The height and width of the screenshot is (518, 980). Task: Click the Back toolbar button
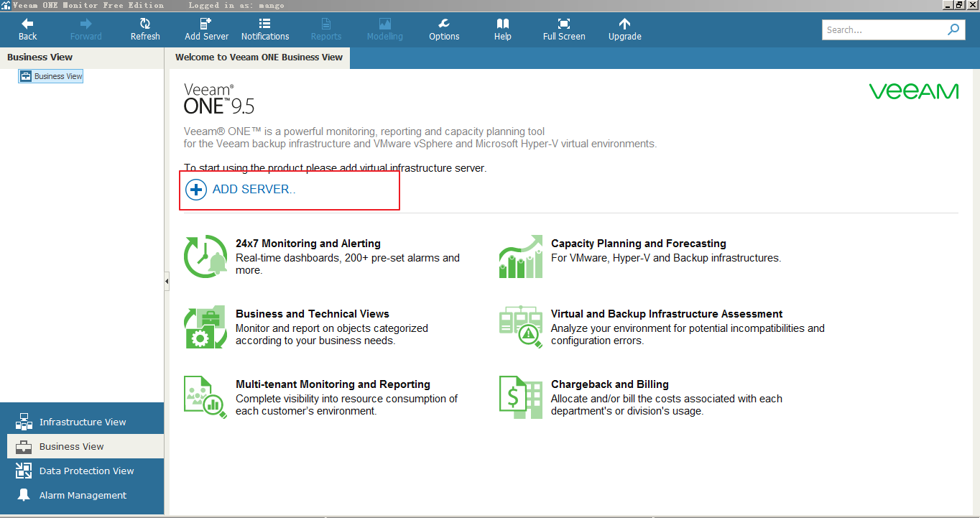(x=27, y=29)
